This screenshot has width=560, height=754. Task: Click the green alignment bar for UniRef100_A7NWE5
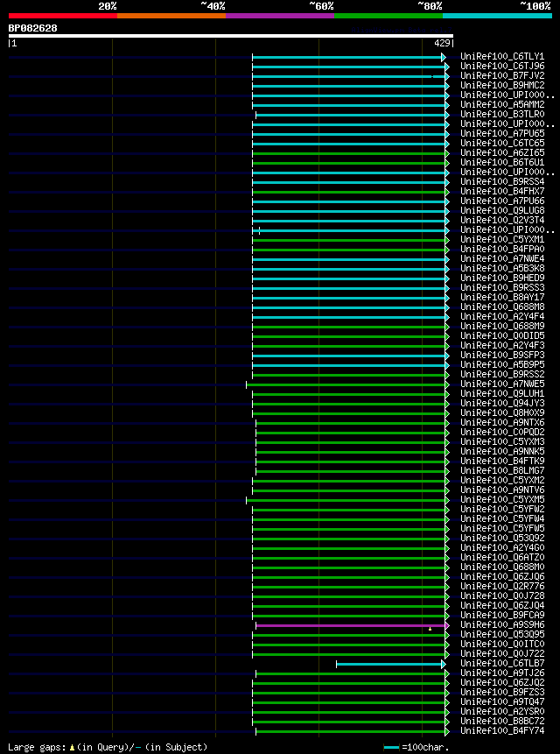tap(346, 384)
